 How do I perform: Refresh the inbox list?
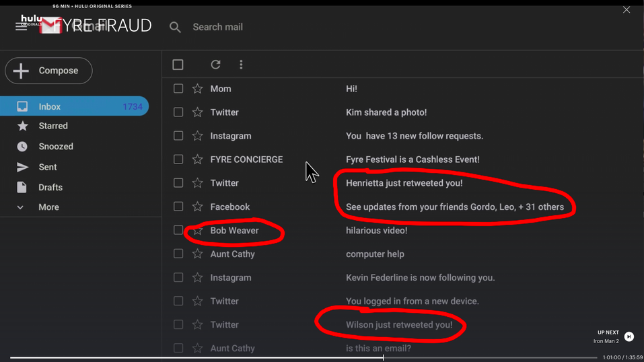[x=215, y=65]
